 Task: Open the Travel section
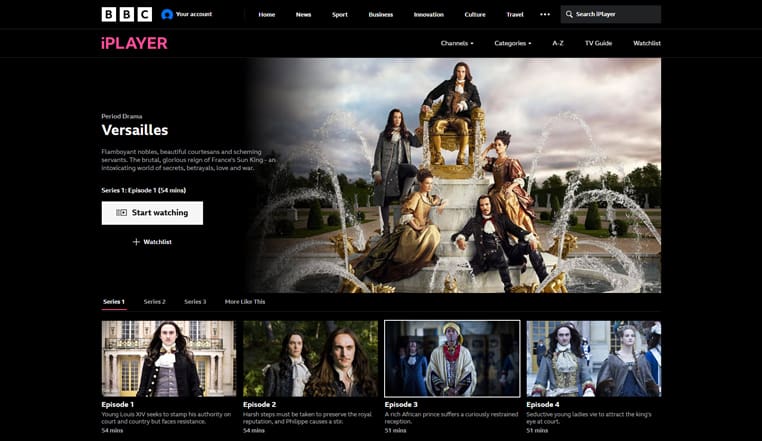click(515, 15)
